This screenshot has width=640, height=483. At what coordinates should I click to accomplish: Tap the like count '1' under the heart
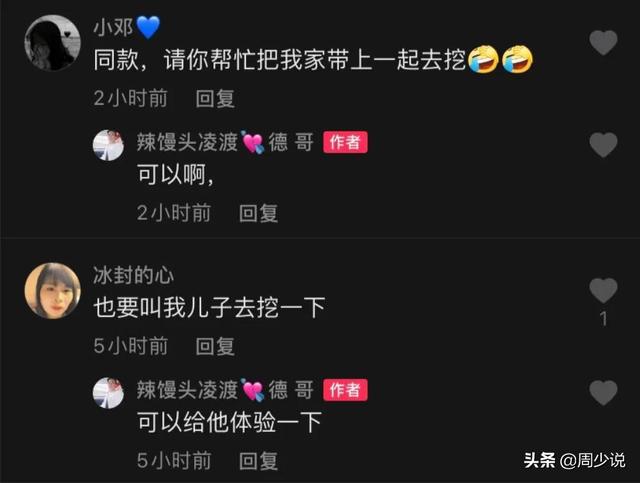point(604,319)
